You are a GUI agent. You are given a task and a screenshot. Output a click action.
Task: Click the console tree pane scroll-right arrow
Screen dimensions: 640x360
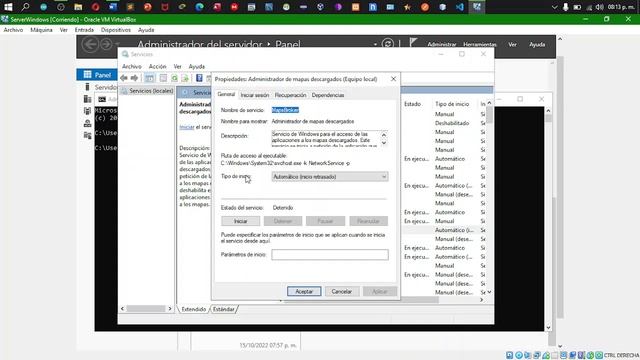pyautogui.click(x=170, y=309)
